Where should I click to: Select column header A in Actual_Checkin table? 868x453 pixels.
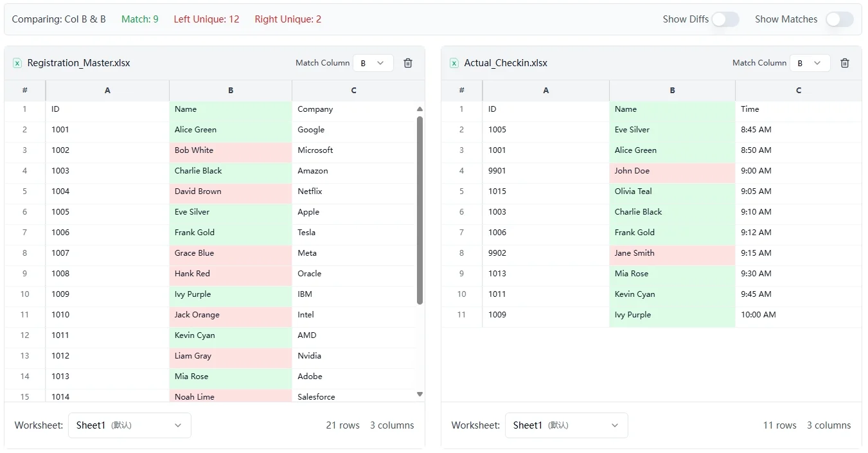pyautogui.click(x=545, y=91)
